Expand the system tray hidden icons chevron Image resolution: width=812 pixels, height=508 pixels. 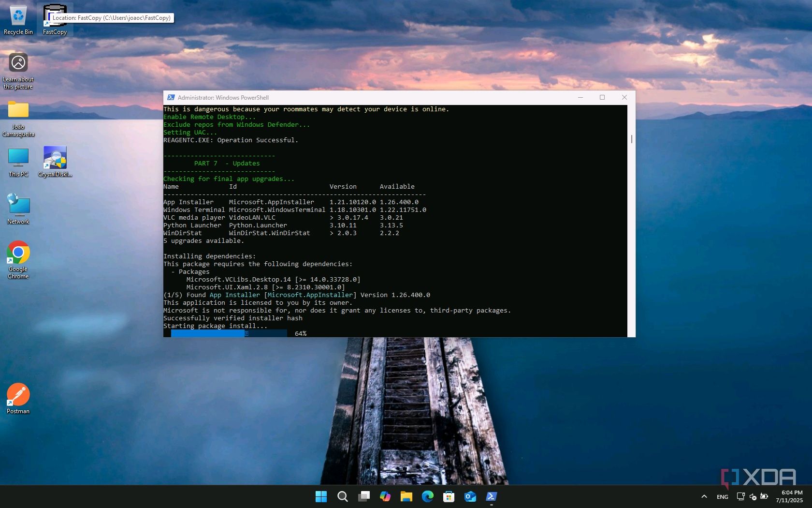(704, 496)
